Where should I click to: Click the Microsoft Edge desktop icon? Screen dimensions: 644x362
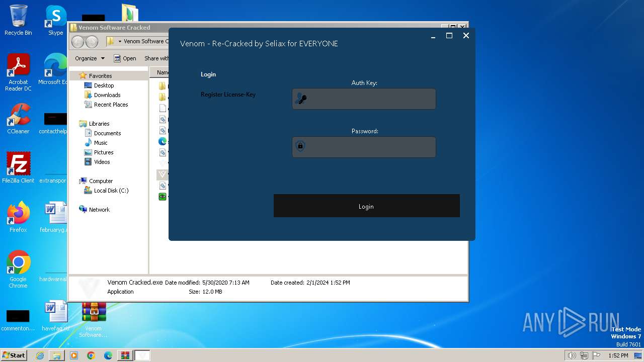coord(53,69)
